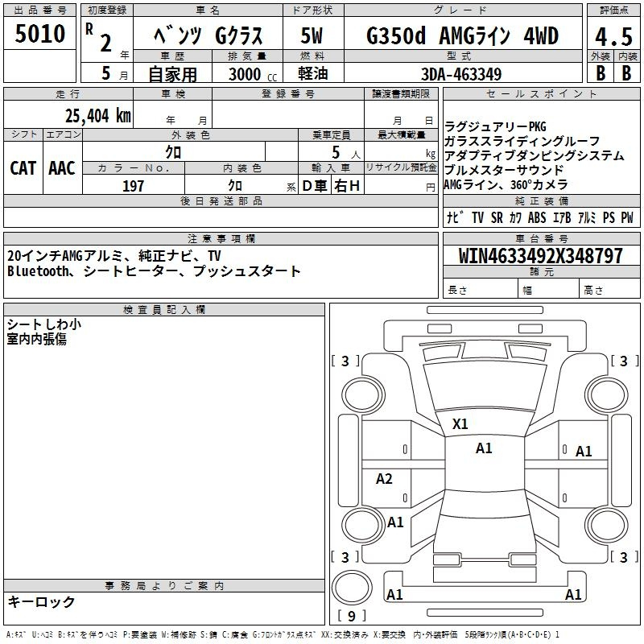Click the lot number 5010
This screenshot has height=644, width=644.
(x=40, y=35)
